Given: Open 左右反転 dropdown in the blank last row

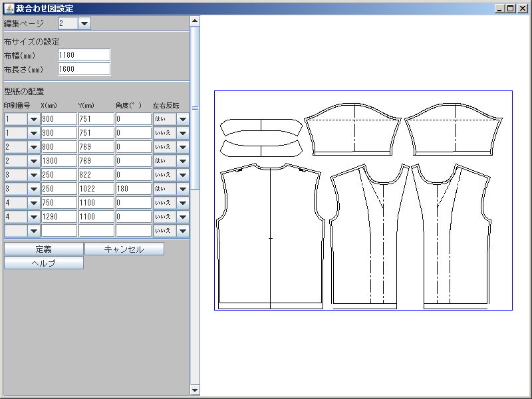Looking at the screenshot, I should [183, 231].
